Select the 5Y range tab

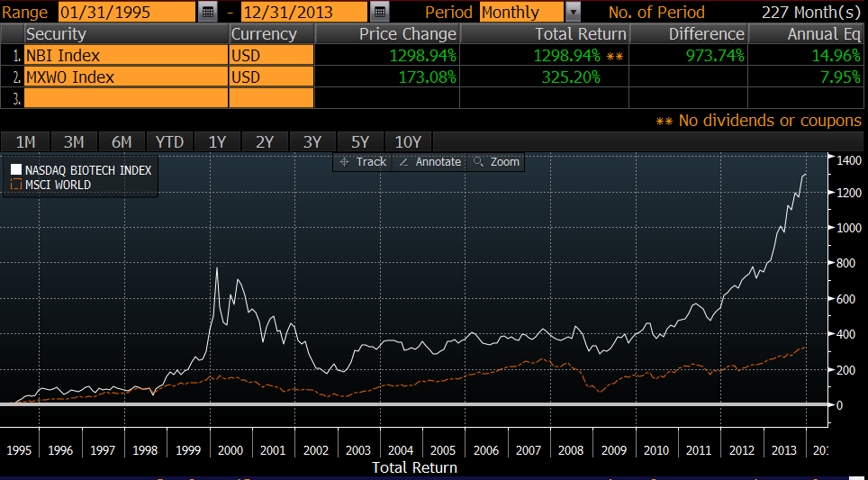click(360, 142)
